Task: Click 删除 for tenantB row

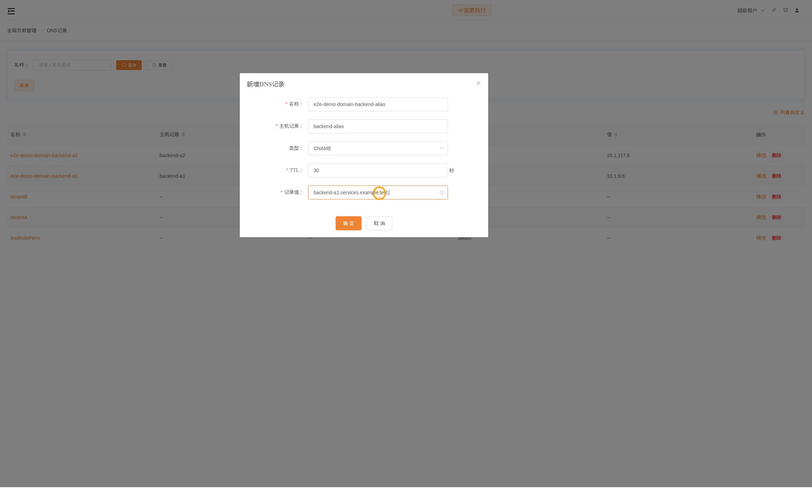Action: (776, 197)
